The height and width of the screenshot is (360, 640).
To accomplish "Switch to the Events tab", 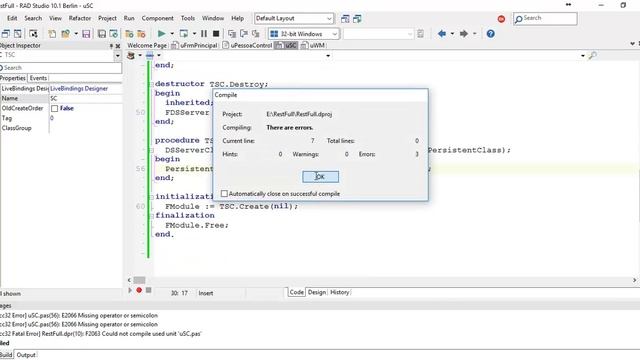I will [x=38, y=78].
